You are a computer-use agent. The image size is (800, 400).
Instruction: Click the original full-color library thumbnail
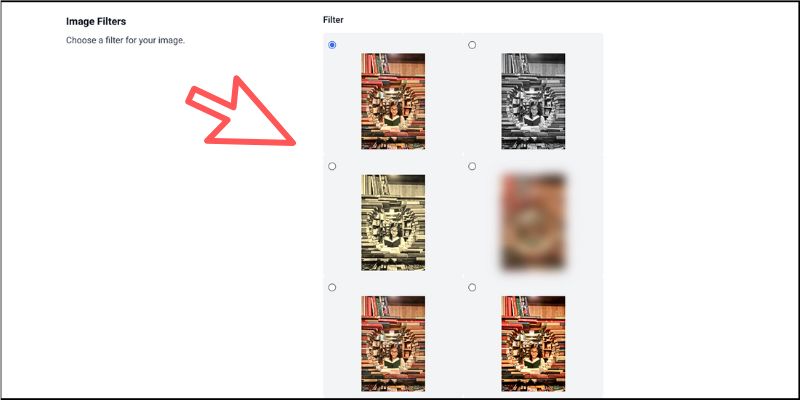click(393, 101)
